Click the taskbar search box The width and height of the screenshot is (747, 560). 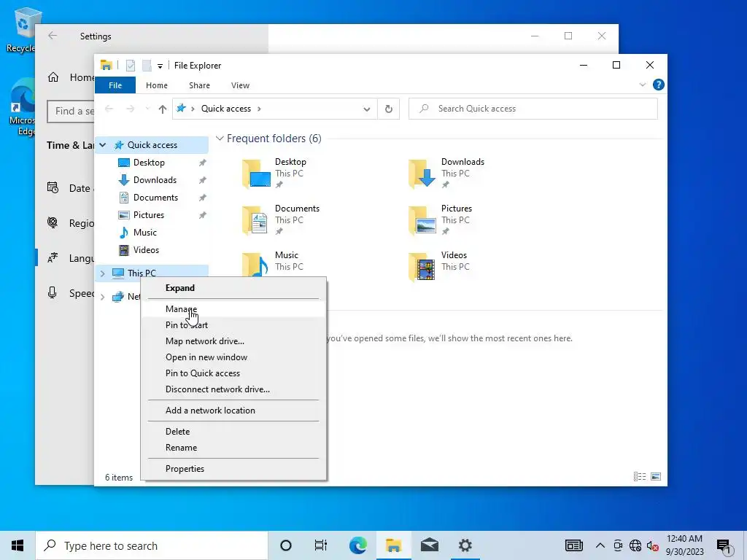[152, 545]
